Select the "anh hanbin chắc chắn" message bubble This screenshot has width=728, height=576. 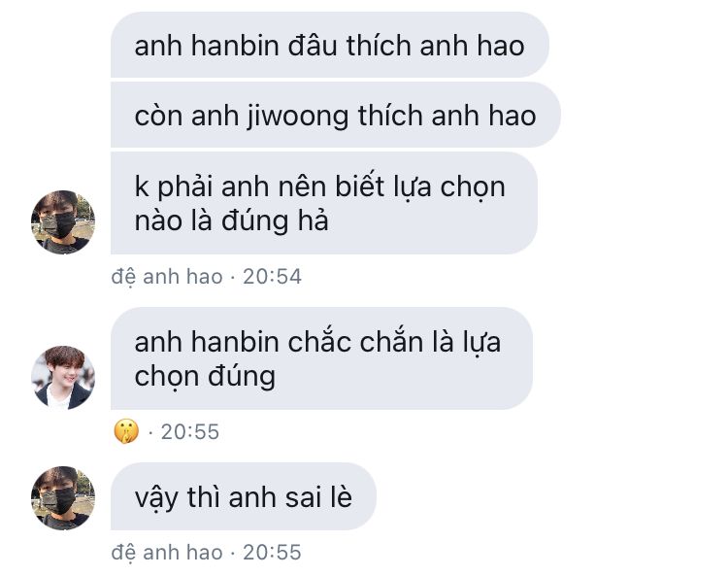pos(321,358)
